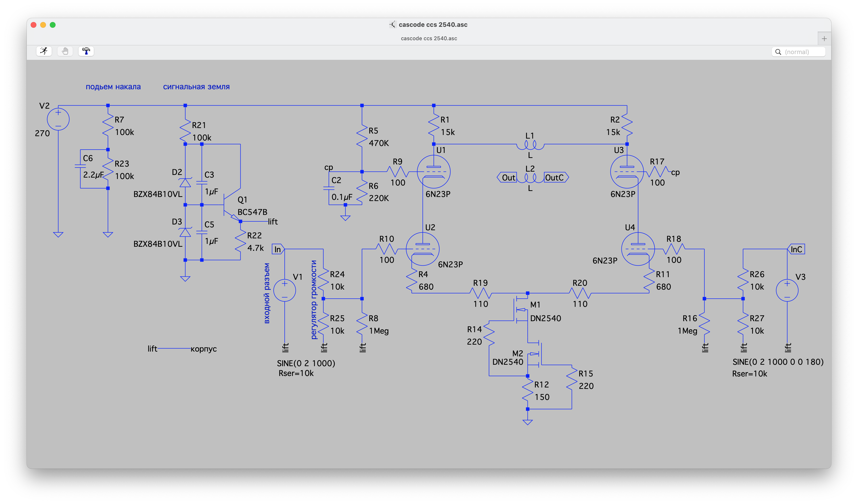Click the green zoom window button
Viewport: 858px width, 504px height.
click(x=53, y=25)
